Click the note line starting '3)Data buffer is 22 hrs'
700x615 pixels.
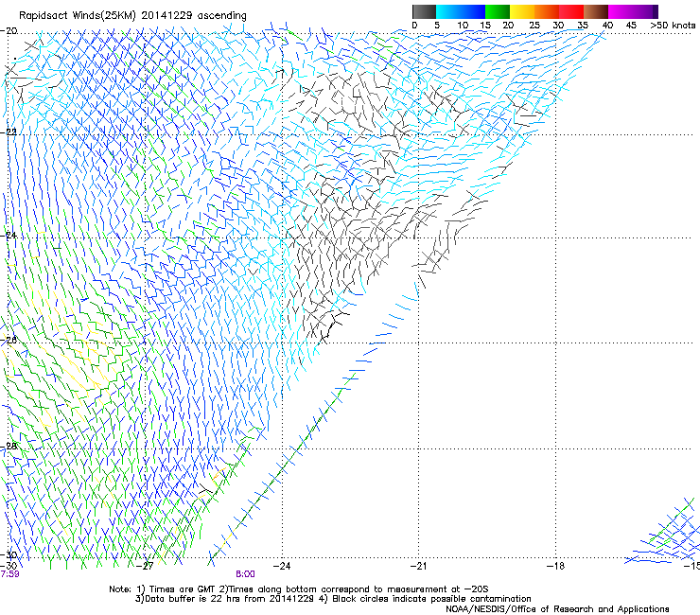[x=333, y=599]
